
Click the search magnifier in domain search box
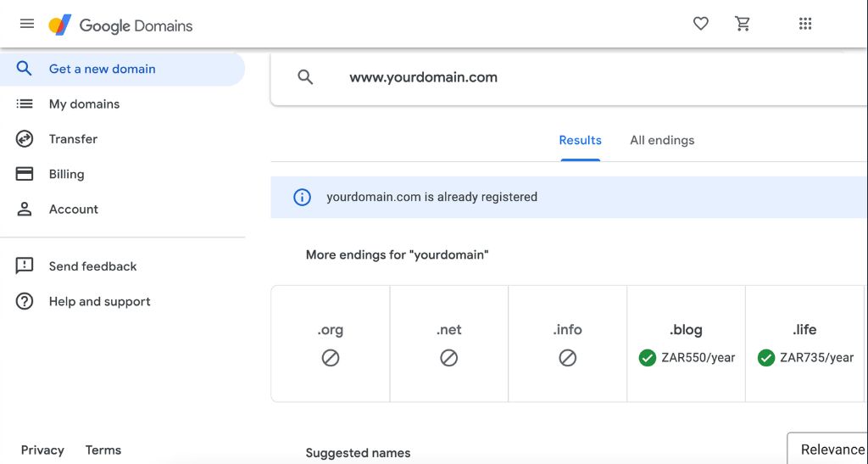click(305, 77)
